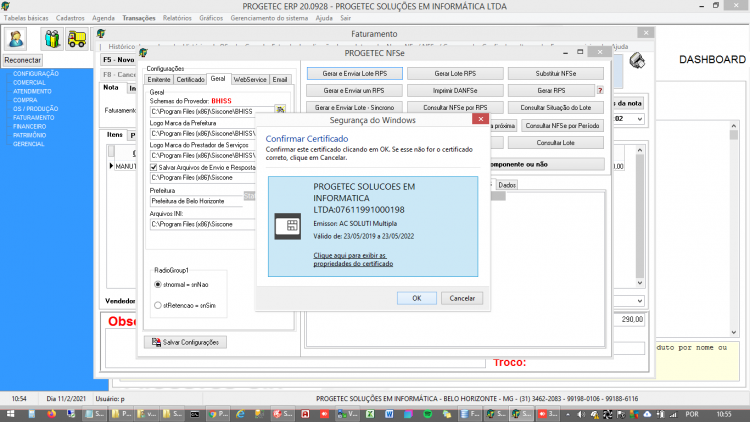Switch to the Certificado tab
The height and width of the screenshot is (422, 750).
point(190,79)
